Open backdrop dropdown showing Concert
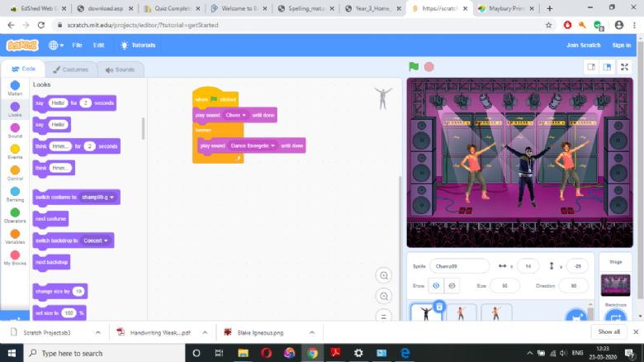The height and width of the screenshot is (362, 644). coord(96,241)
